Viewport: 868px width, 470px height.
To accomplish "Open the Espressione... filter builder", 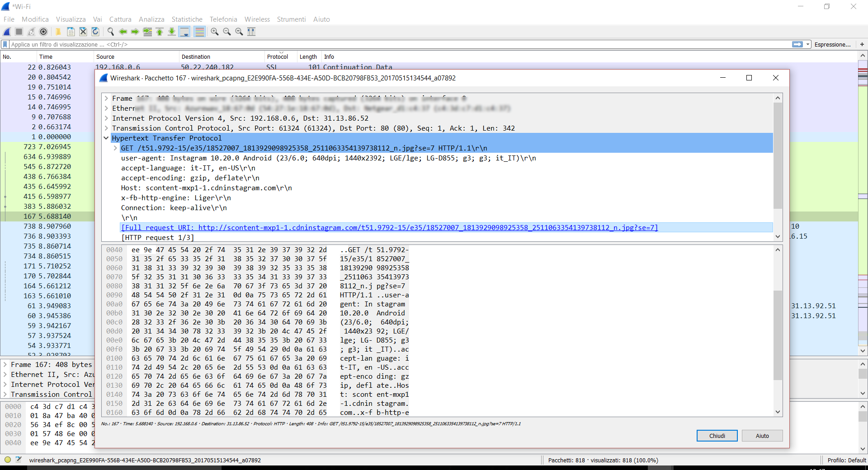I will coord(832,44).
